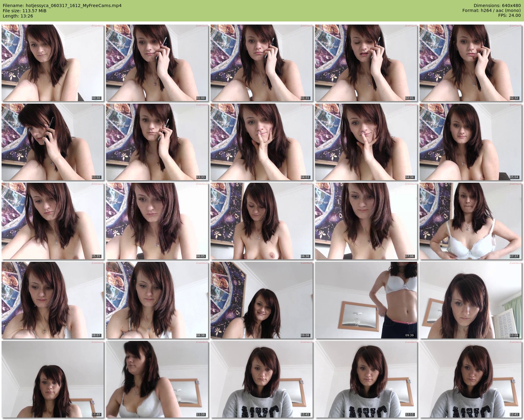
Task: Click the frame timestamped 03:02
Action: (x=53, y=142)
